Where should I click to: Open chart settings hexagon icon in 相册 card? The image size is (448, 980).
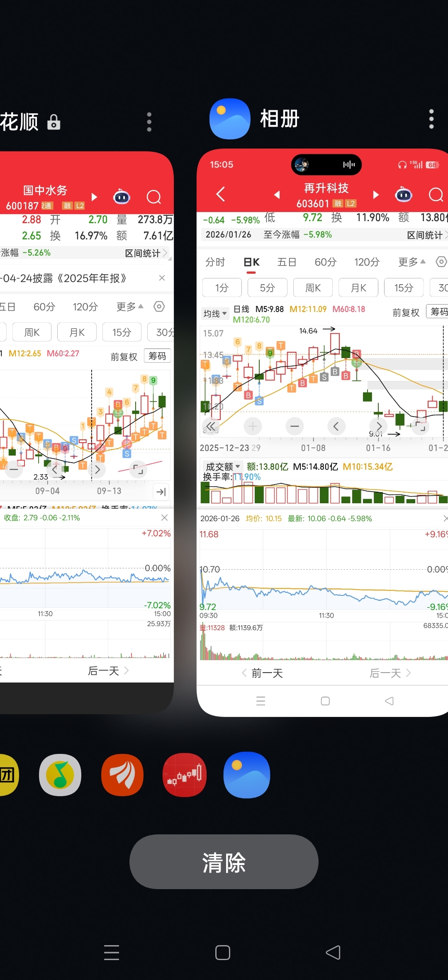coord(441,262)
